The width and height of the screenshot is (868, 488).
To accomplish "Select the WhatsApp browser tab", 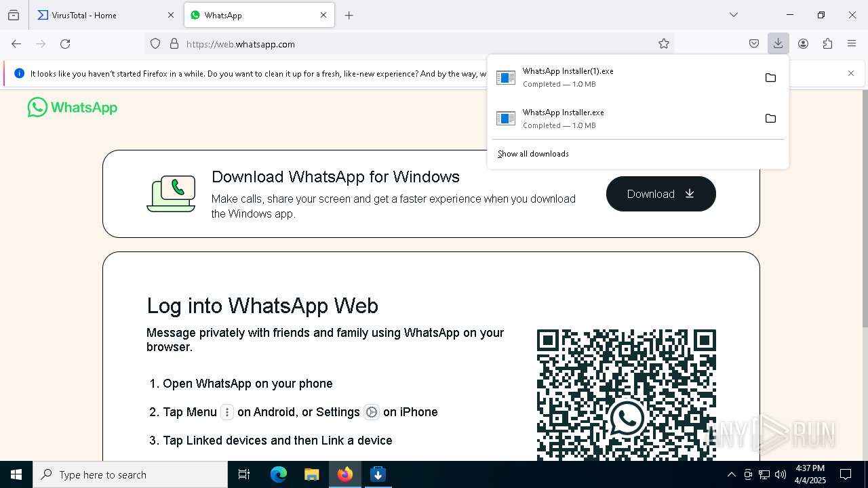I will (x=259, y=15).
